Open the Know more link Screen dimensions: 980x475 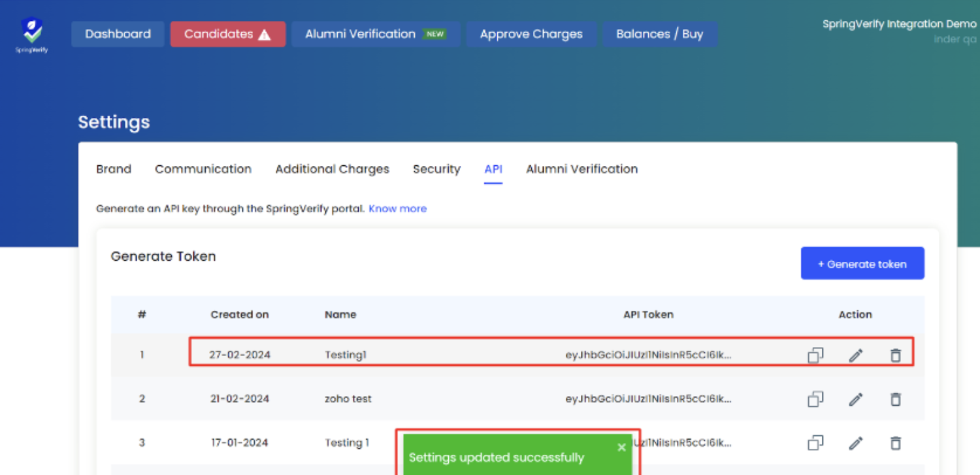click(x=397, y=208)
